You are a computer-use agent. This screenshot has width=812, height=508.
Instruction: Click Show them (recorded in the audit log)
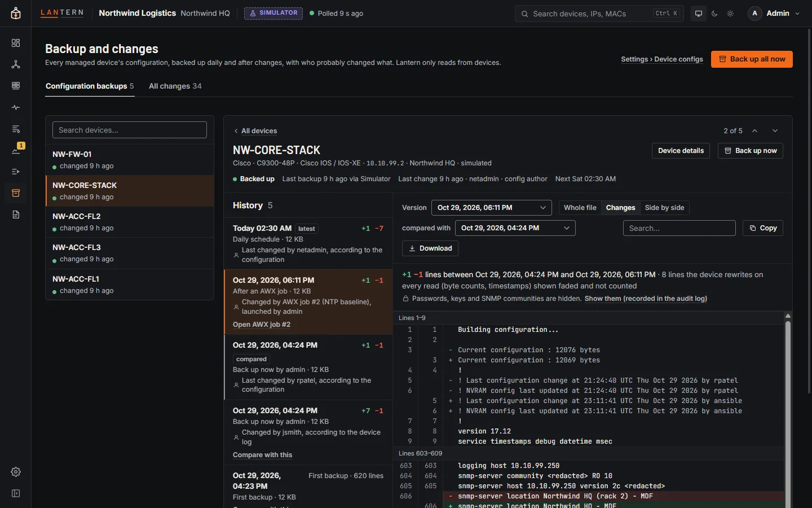click(x=646, y=299)
